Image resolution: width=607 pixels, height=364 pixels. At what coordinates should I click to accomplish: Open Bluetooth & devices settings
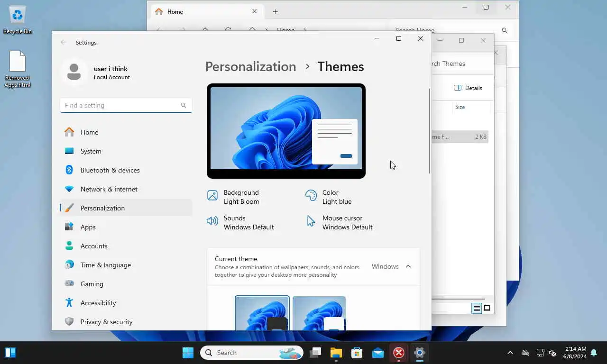pos(126,170)
